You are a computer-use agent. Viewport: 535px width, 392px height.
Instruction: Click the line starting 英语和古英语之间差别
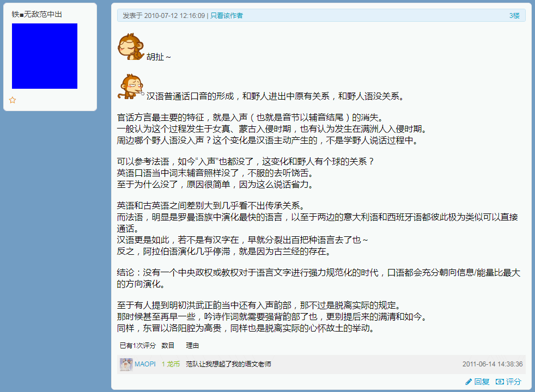pyautogui.click(x=211, y=206)
